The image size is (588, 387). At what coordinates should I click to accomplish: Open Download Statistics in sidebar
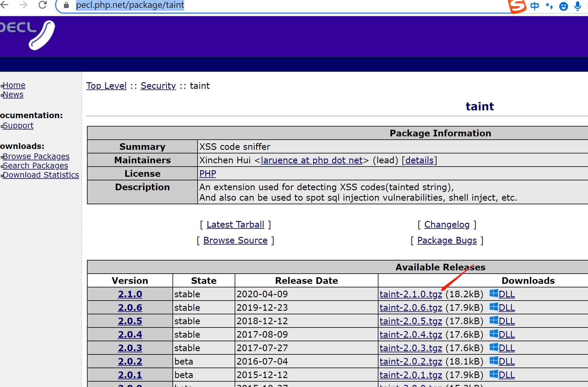click(x=41, y=175)
